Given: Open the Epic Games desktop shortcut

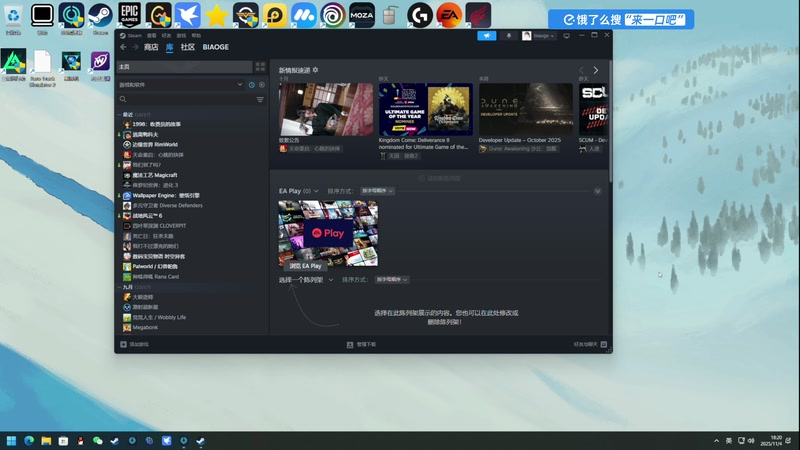Looking at the screenshot, I should click(130, 15).
